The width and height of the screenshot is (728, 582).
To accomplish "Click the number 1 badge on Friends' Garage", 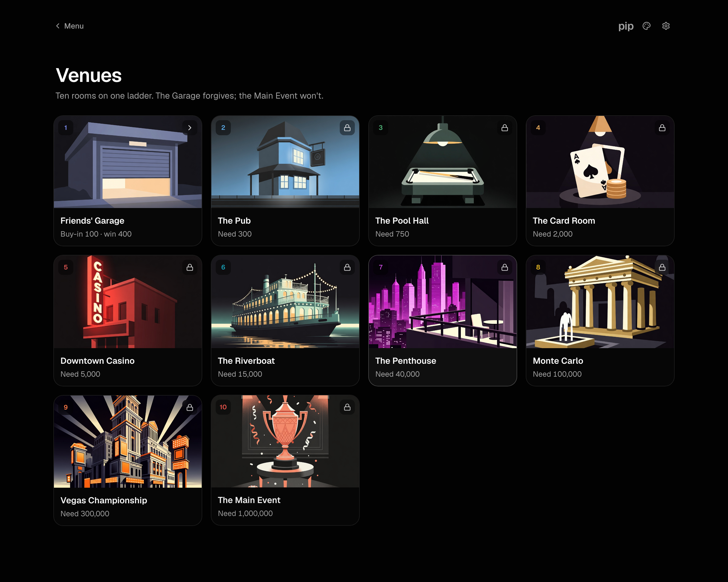I will click(x=66, y=128).
